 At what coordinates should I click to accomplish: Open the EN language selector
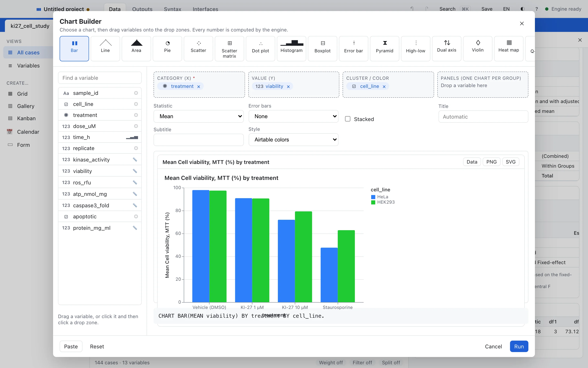click(x=506, y=9)
